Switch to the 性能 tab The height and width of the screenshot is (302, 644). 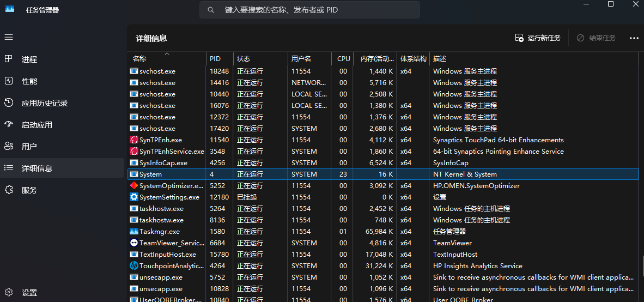(x=62, y=81)
